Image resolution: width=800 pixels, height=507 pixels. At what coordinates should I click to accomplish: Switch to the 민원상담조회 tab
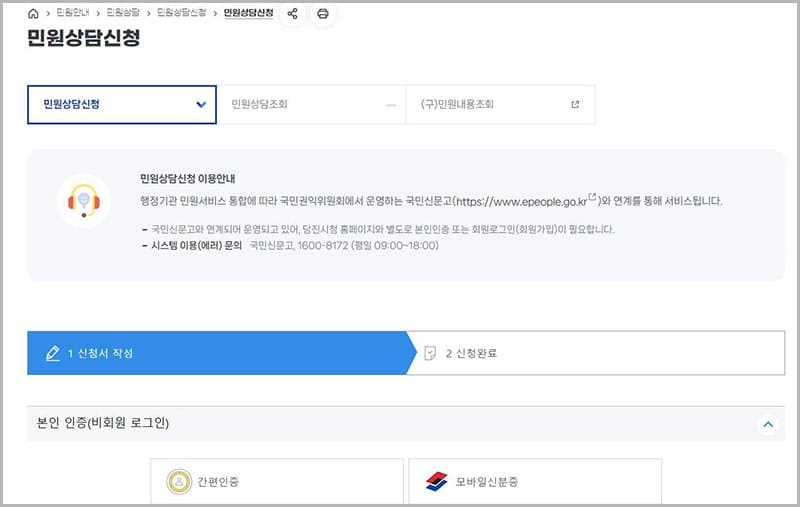311,105
